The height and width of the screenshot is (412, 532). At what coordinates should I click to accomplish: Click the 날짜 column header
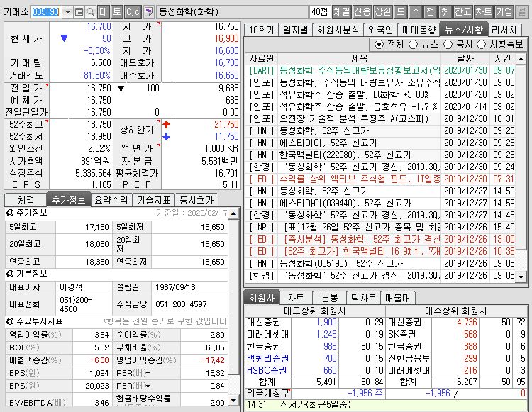[x=465, y=59]
